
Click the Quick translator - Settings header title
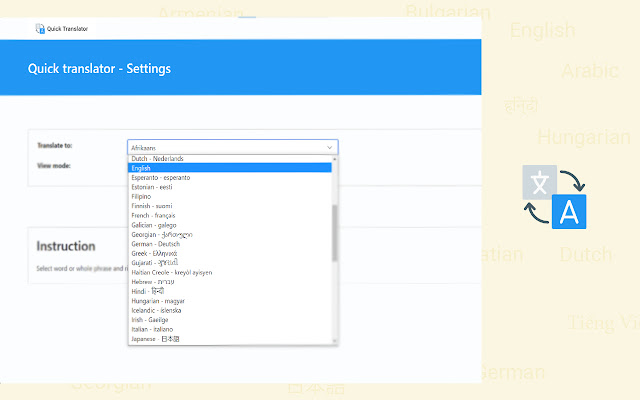99,69
